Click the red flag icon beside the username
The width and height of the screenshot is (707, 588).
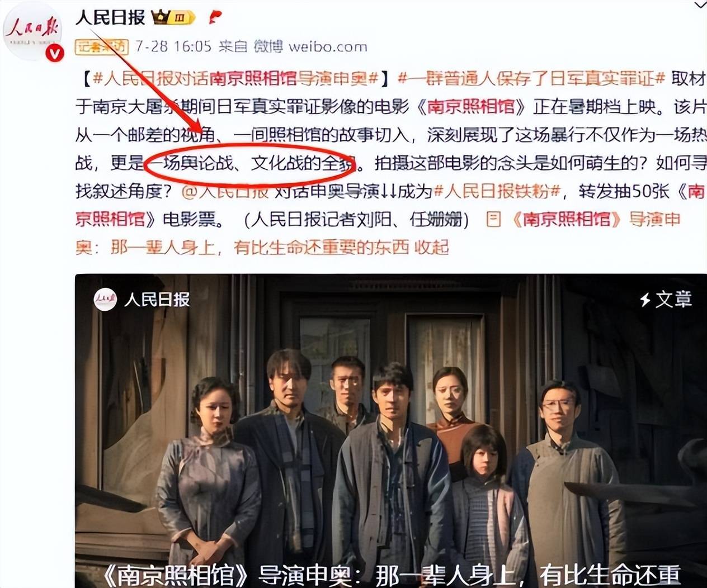[x=214, y=17]
